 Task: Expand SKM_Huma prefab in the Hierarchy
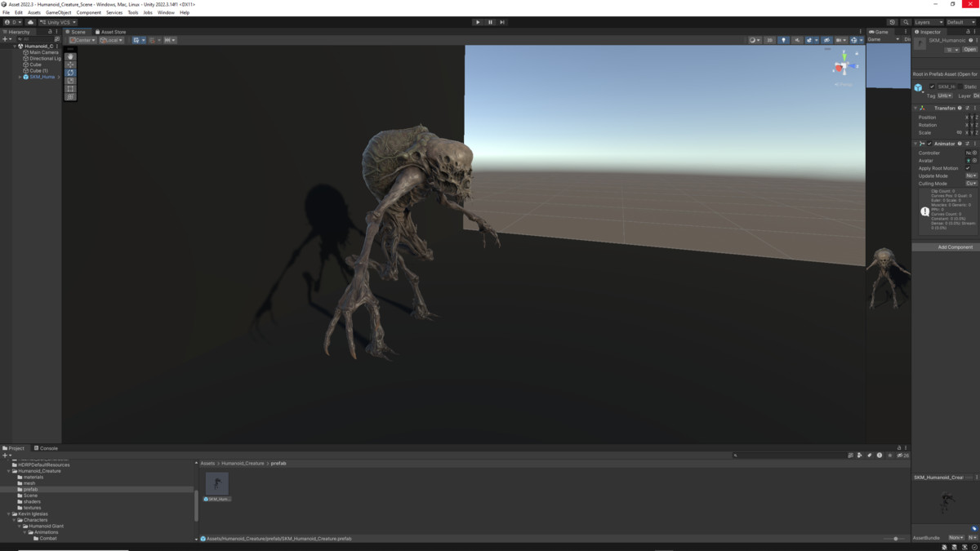click(x=20, y=77)
